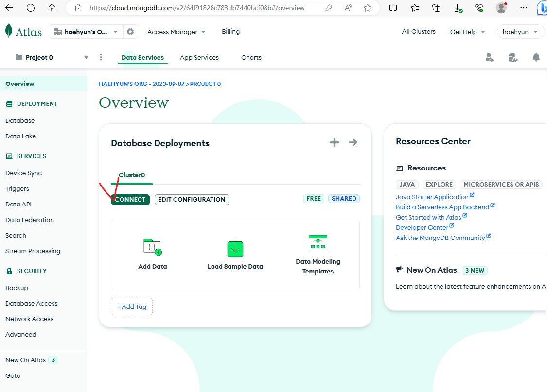Click Data Modeling Templates icon
This screenshot has width=547, height=392.
point(318,242)
